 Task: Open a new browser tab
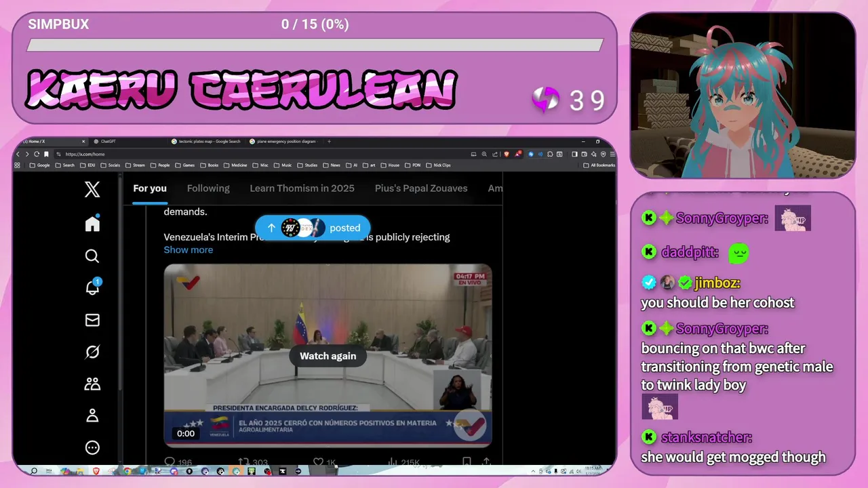(329, 142)
